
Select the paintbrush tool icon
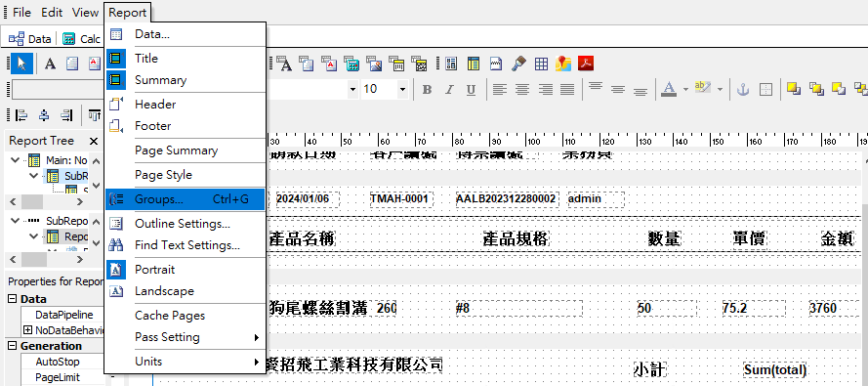click(x=518, y=64)
